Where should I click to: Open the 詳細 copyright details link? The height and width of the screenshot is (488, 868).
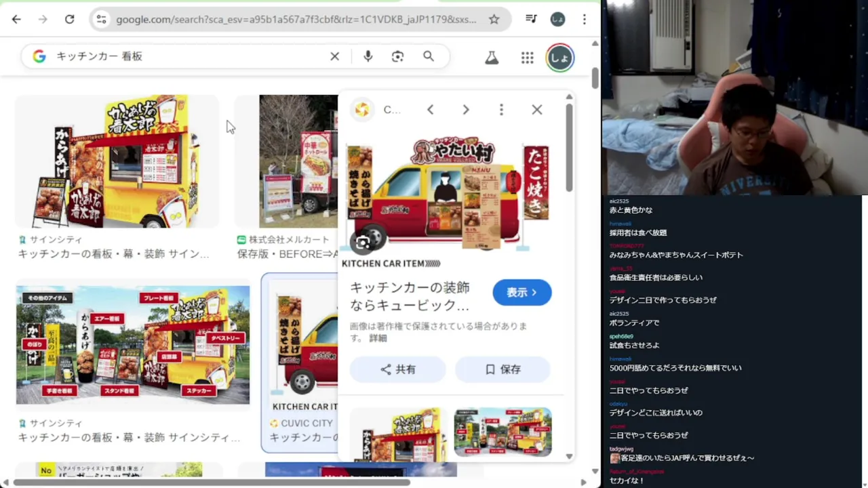pos(378,338)
